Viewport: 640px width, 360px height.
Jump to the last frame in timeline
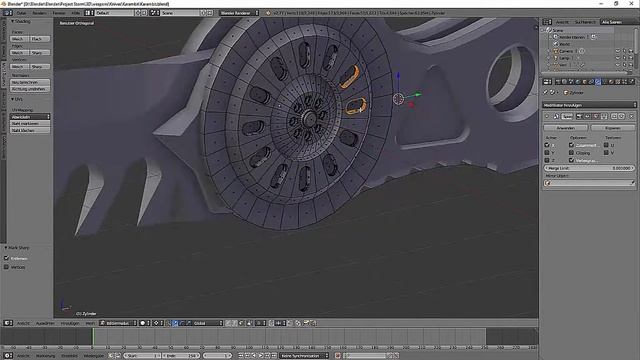[274, 356]
